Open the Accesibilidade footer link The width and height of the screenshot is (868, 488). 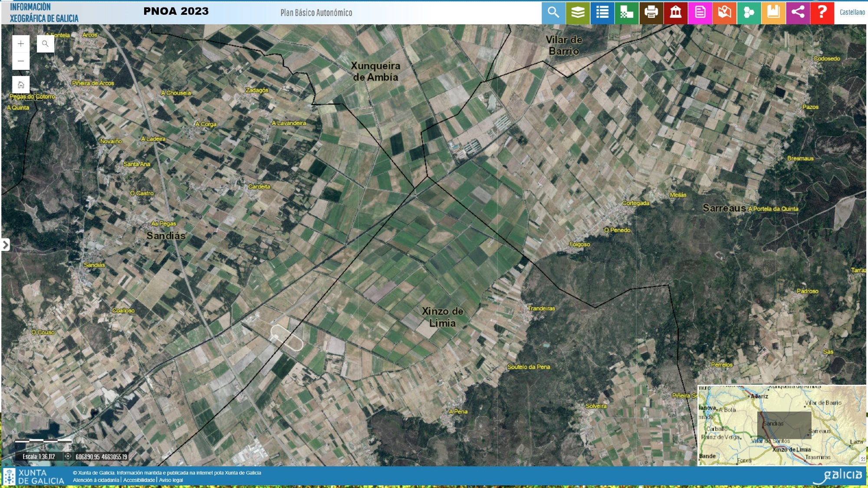click(139, 480)
